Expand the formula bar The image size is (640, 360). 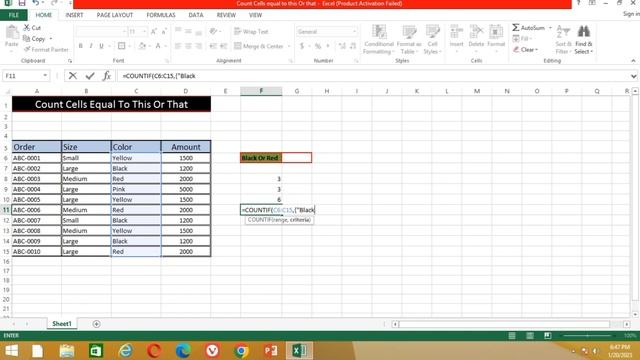pyautogui.click(x=633, y=76)
